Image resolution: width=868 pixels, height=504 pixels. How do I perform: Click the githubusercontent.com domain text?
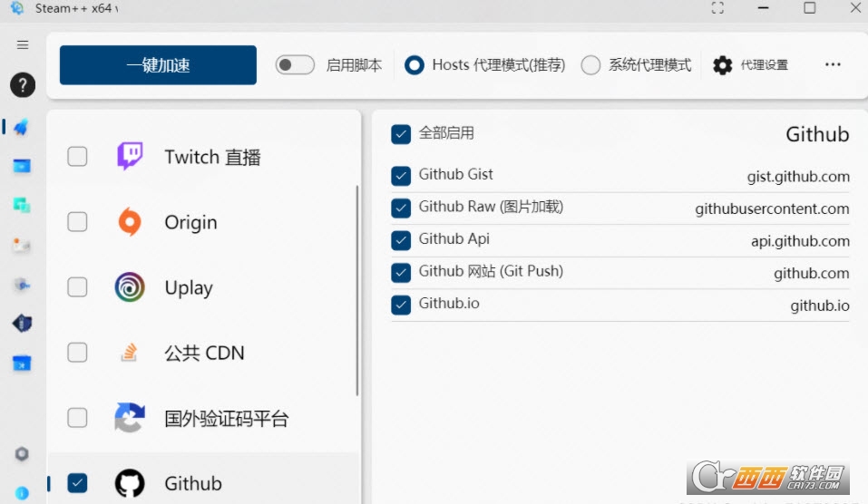click(x=772, y=208)
